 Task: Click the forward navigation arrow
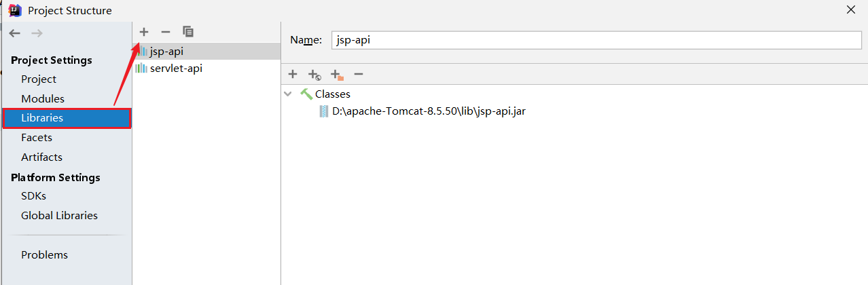coord(37,33)
